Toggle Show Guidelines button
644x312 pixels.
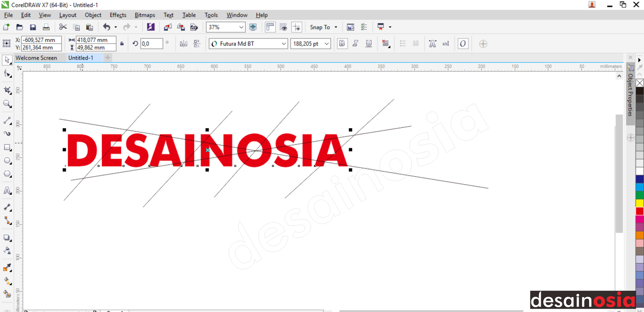click(x=297, y=27)
